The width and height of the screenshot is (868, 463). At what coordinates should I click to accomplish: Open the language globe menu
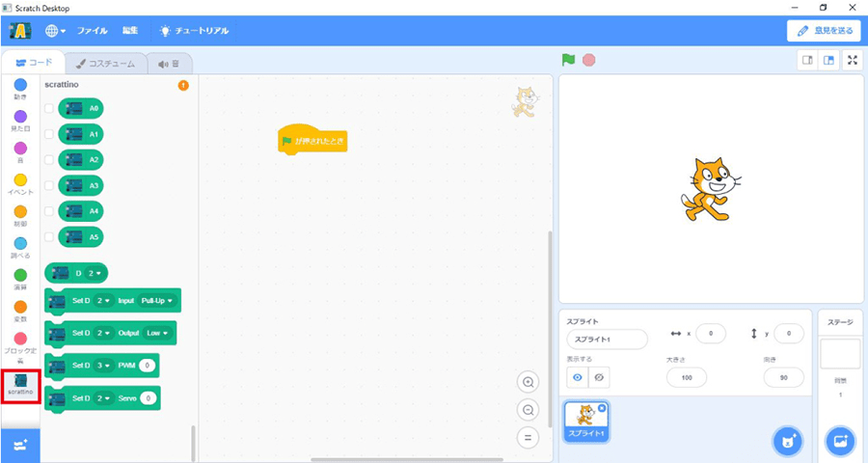click(55, 31)
